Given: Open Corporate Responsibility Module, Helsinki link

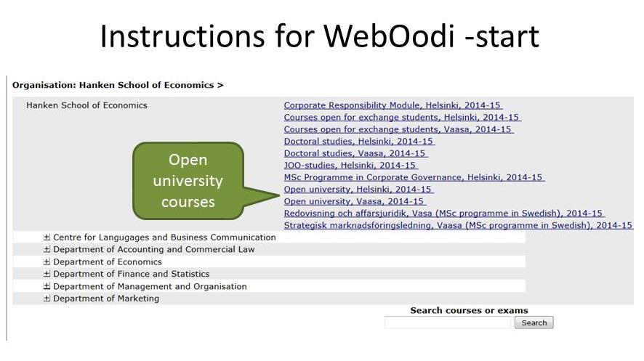Looking at the screenshot, I should 393,105.
